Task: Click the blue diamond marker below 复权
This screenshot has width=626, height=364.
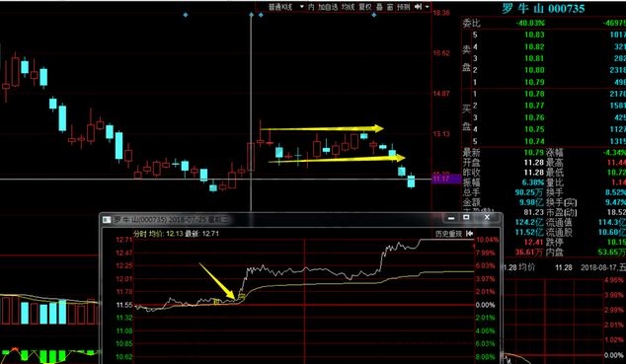Action: [x=374, y=15]
